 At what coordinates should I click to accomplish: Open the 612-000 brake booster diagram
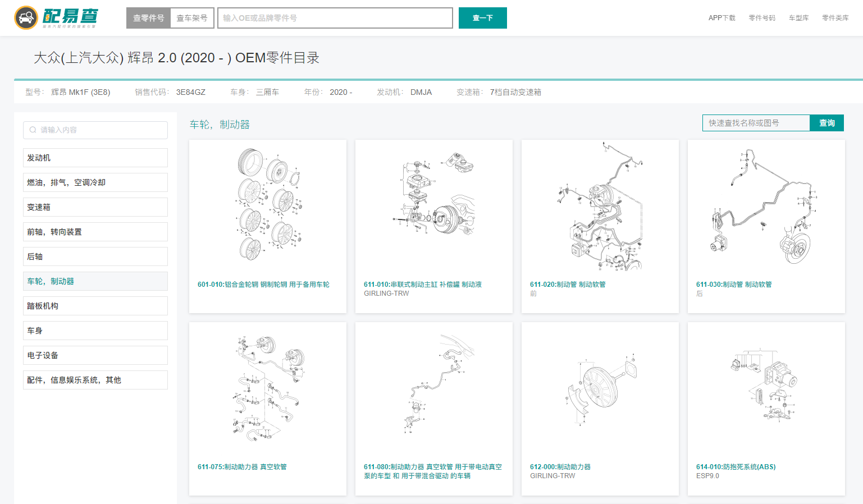point(600,388)
